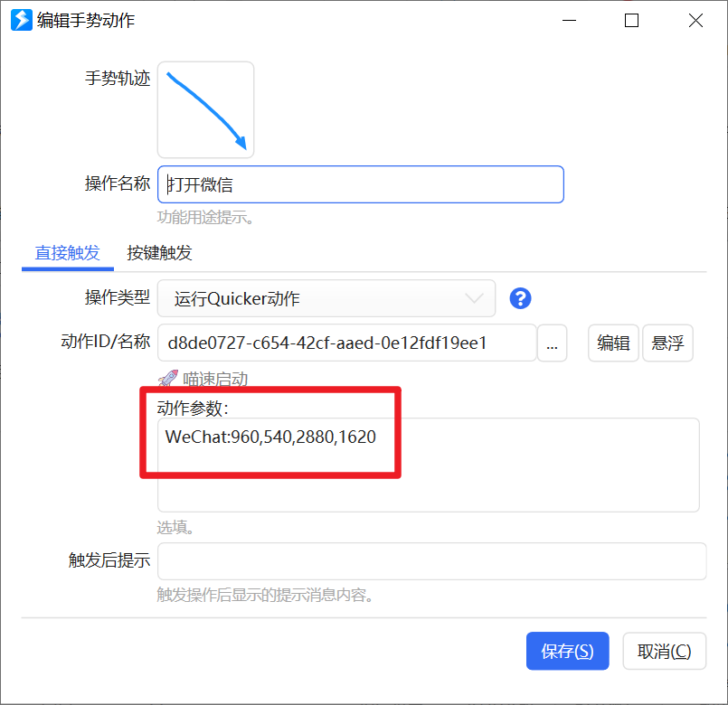
Task: Open help for operation type
Action: coord(520,298)
